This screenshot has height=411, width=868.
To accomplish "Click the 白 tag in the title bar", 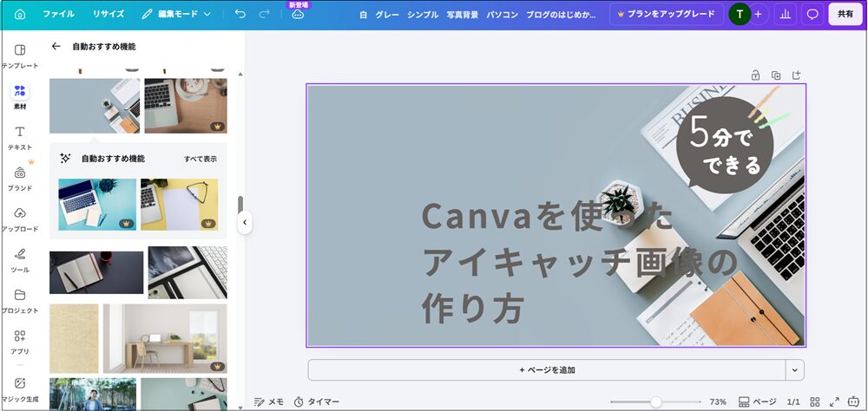I will 363,15.
